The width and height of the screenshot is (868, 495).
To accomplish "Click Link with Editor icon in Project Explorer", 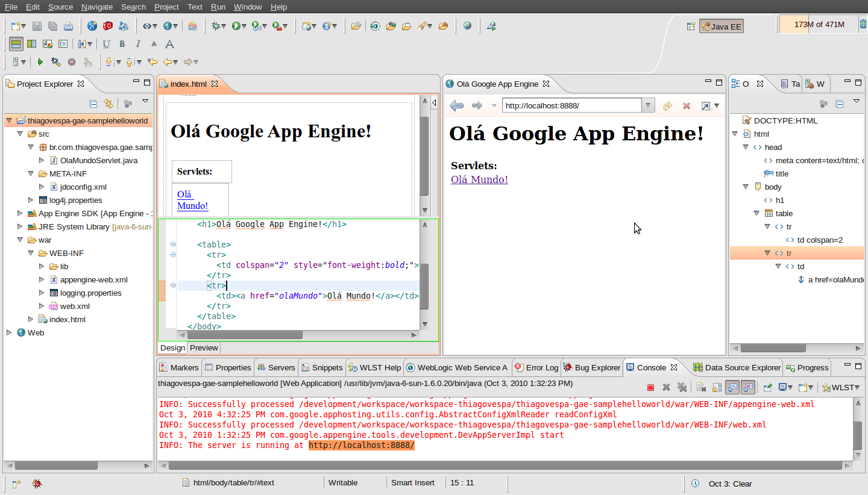I will (108, 104).
